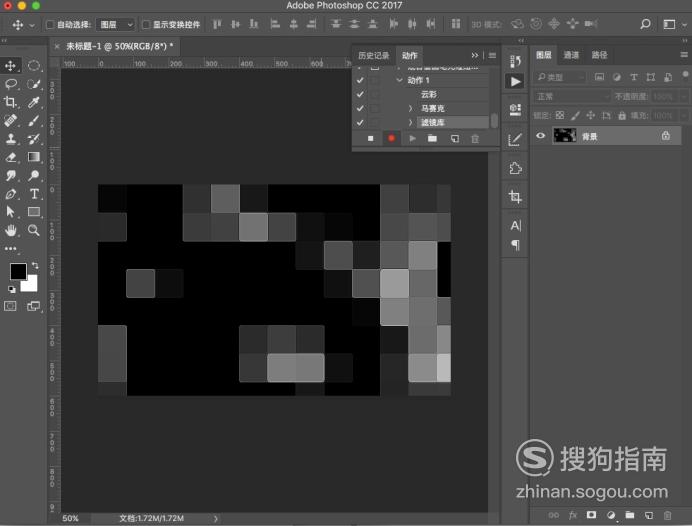Image resolution: width=692 pixels, height=526 pixels.
Task: Click the 背景 layer thumbnail
Action: pos(564,136)
